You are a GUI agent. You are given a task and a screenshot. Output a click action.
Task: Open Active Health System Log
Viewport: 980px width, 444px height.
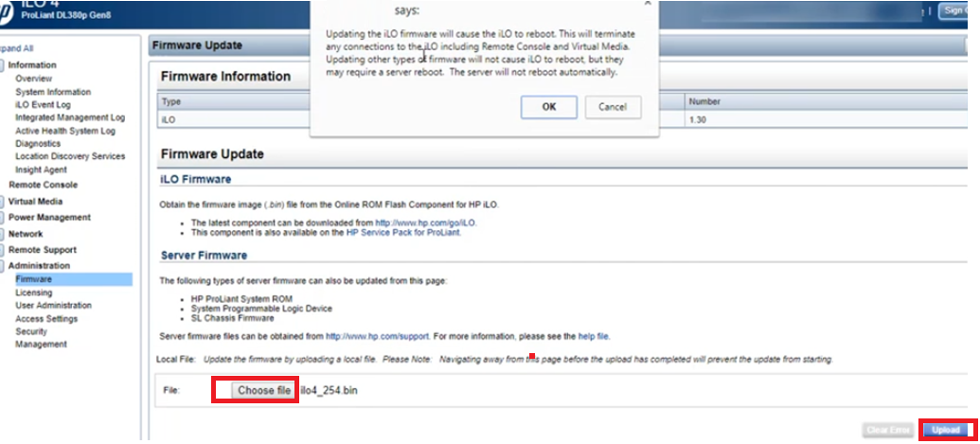(65, 132)
